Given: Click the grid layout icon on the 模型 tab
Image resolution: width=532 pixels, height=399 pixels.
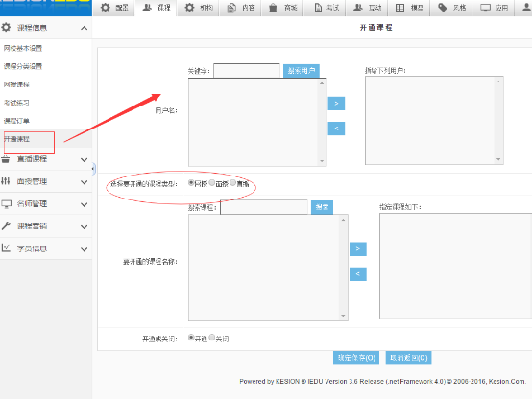Looking at the screenshot, I should click(400, 8).
